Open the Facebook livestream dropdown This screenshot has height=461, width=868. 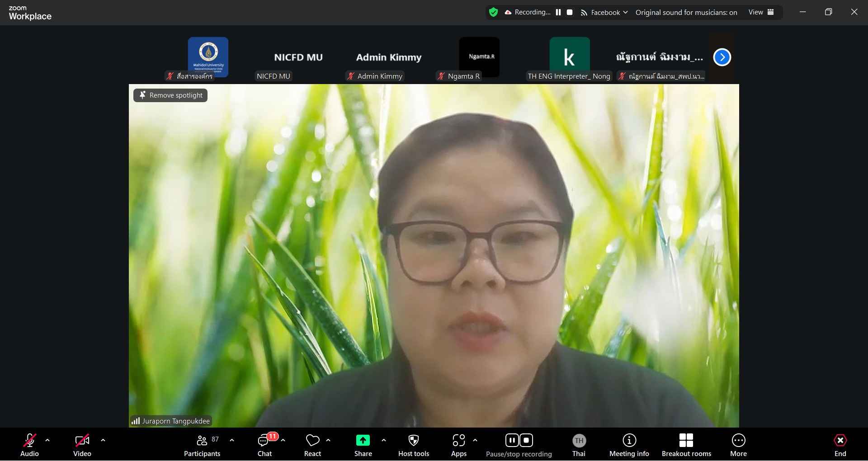[x=605, y=13]
